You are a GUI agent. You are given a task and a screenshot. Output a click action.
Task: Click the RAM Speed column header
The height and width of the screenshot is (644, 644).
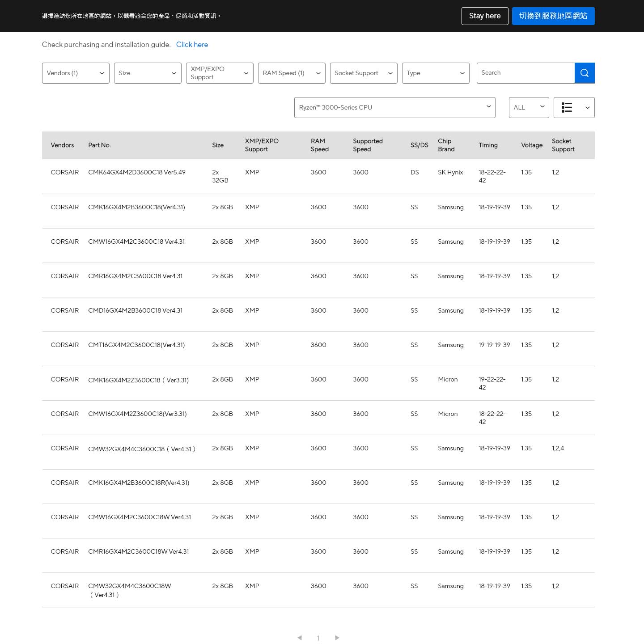(320, 145)
